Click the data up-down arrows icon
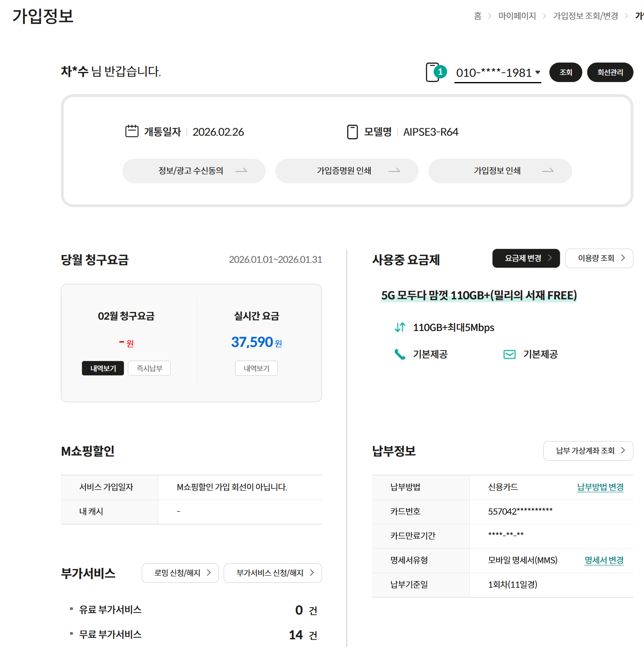Image resolution: width=644 pixels, height=658 pixels. (x=400, y=327)
